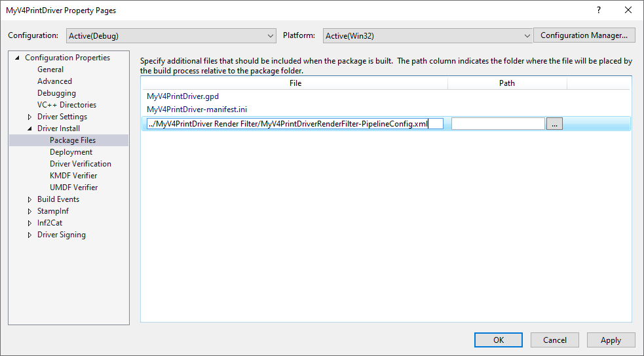Expand the Driver Settings node
The image size is (644, 356).
pos(29,117)
